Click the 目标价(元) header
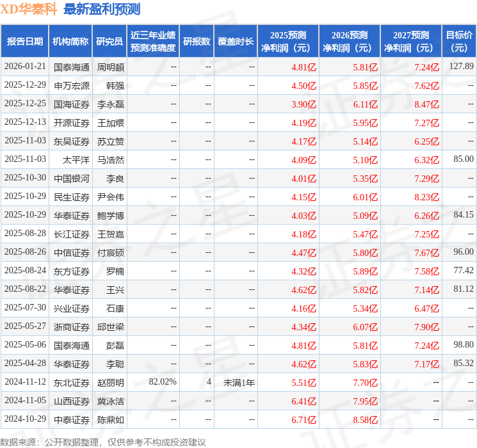Screen dimensions: 477x448 click(458, 42)
